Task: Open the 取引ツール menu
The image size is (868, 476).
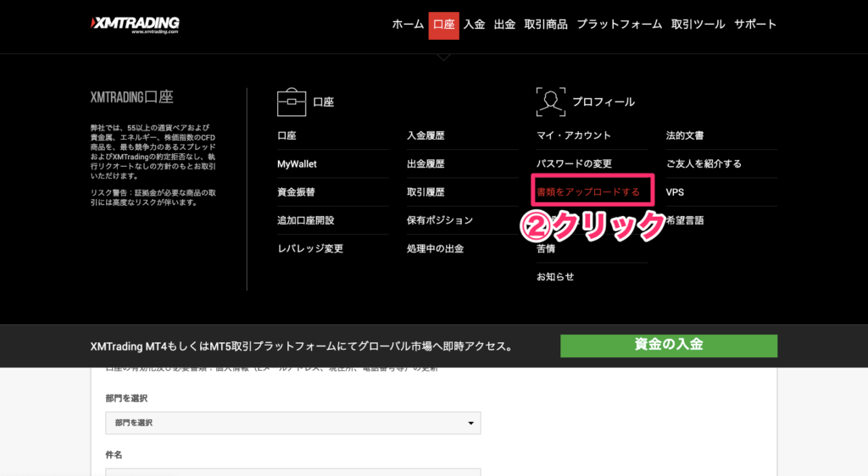Action: 698,25
